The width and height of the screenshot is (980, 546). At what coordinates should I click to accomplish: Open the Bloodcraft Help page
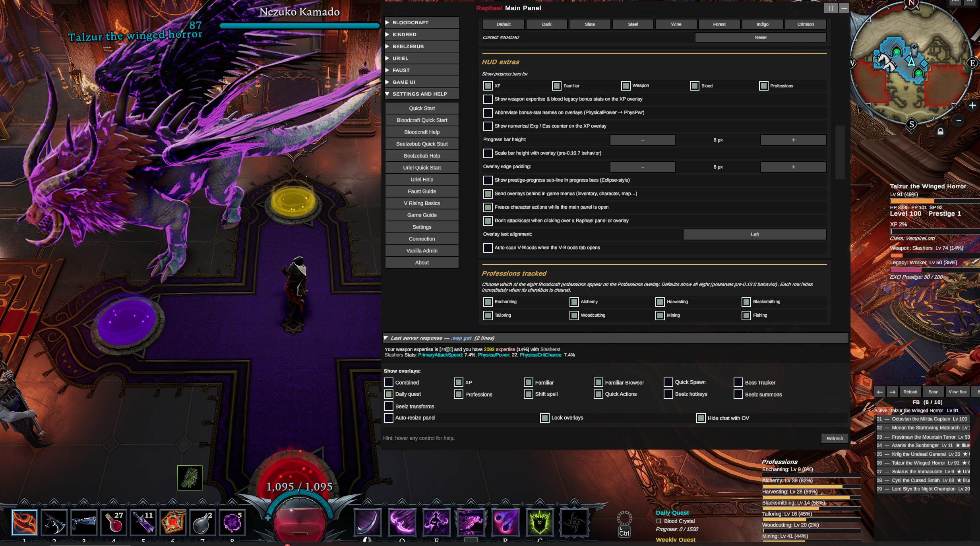[422, 132]
